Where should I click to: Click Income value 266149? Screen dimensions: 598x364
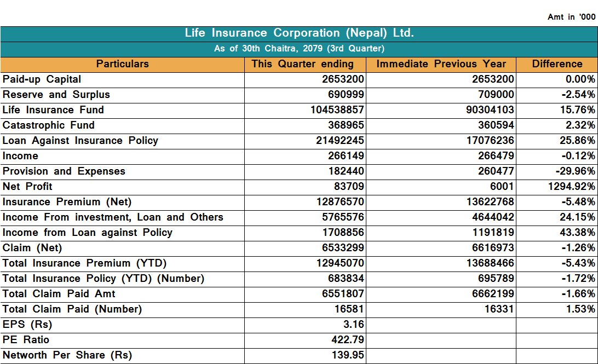tap(346, 156)
